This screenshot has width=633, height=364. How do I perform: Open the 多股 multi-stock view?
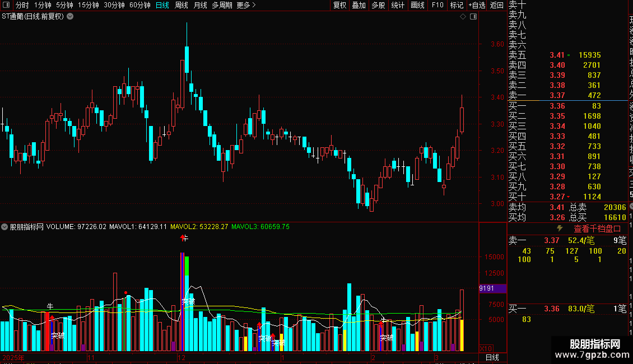(x=378, y=5)
